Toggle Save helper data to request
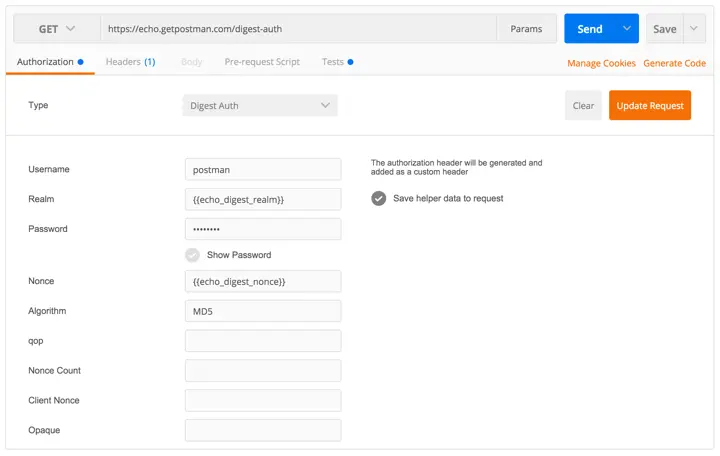Viewport: 720px width, 456px height. coord(379,198)
